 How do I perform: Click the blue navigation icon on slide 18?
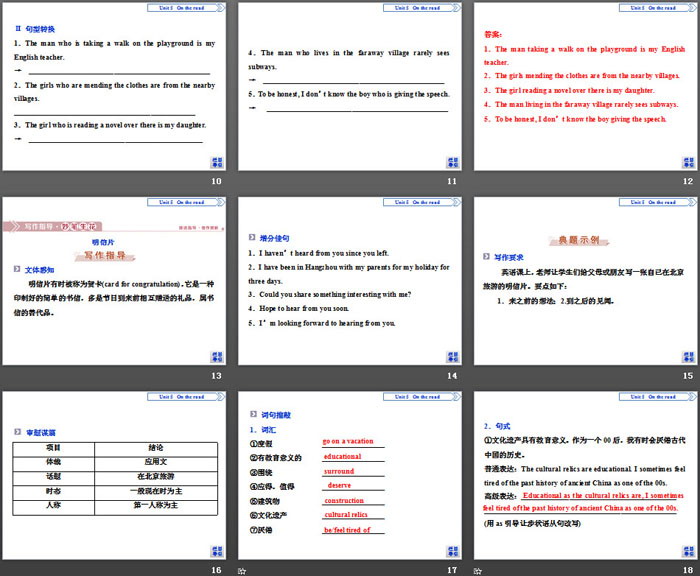[x=688, y=551]
